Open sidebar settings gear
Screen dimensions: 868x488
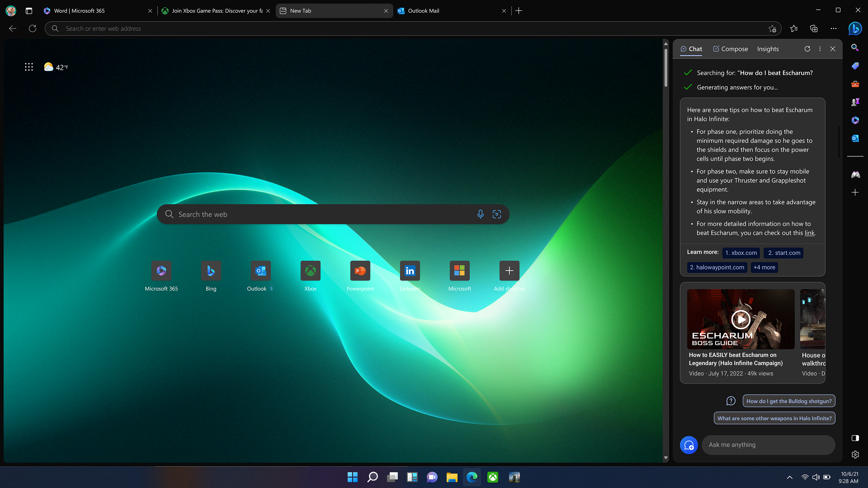tap(855, 455)
